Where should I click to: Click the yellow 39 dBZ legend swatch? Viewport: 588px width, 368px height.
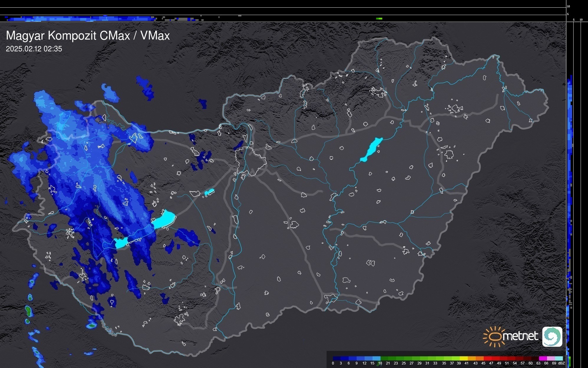coord(464,359)
